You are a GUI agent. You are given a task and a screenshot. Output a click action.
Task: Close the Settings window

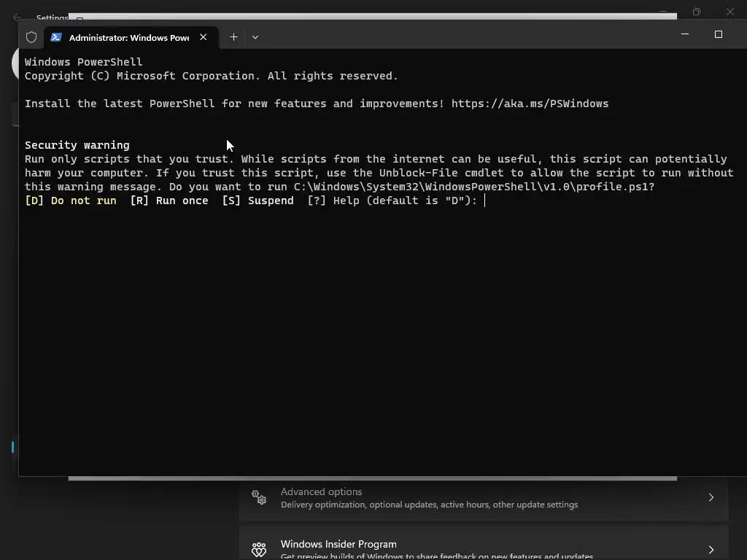[729, 12]
